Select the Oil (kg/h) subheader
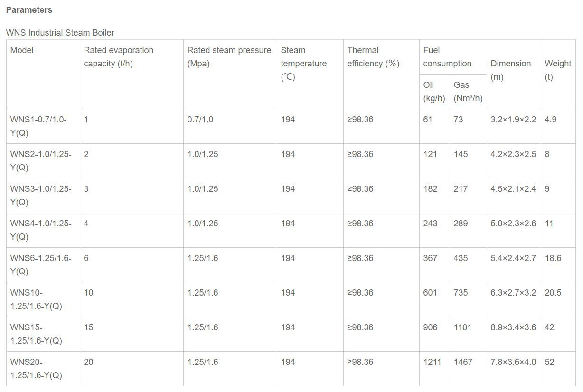The height and width of the screenshot is (392, 583). tap(434, 92)
